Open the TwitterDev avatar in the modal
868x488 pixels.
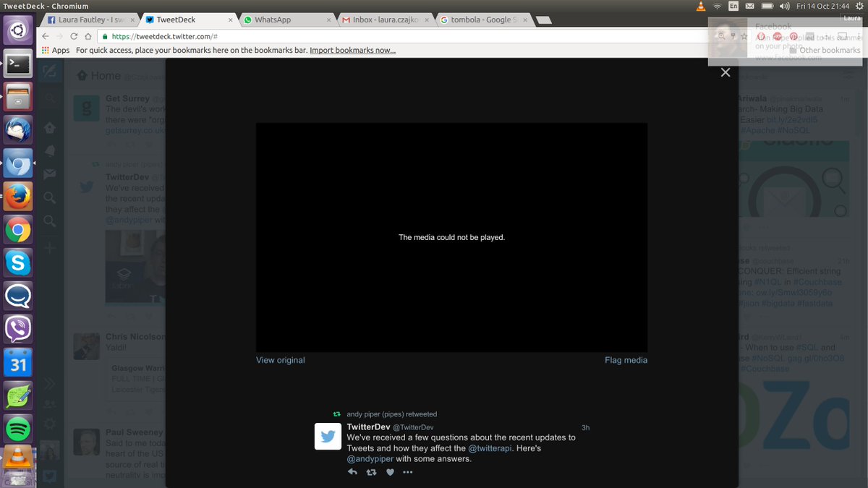coord(328,437)
